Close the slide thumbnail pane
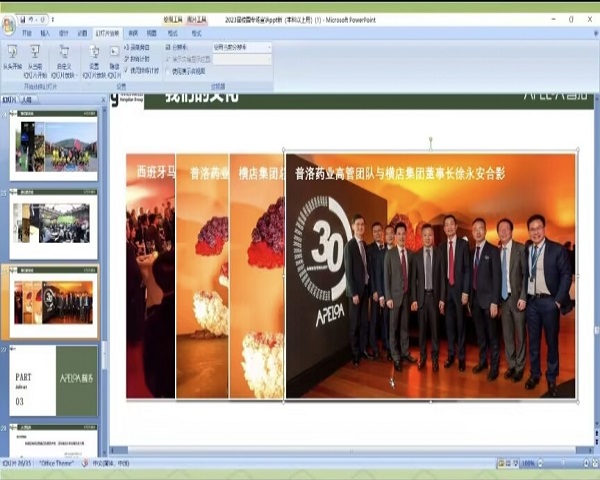The height and width of the screenshot is (480, 600). [x=103, y=100]
